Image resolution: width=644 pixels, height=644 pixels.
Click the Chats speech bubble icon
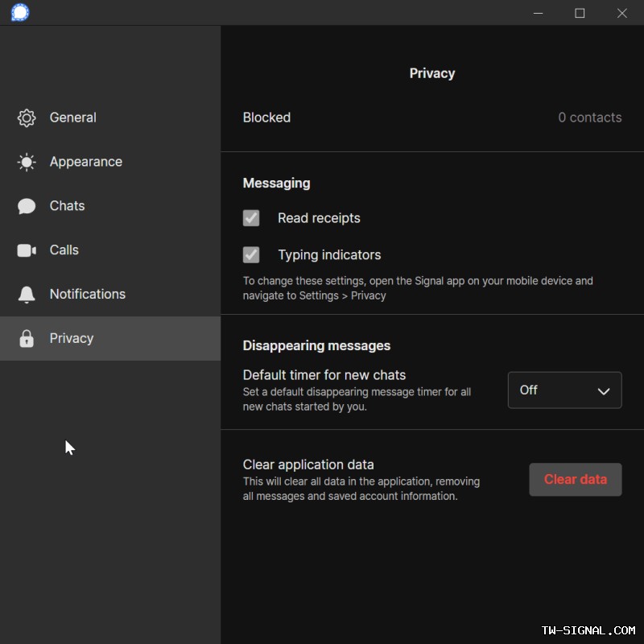tap(27, 207)
